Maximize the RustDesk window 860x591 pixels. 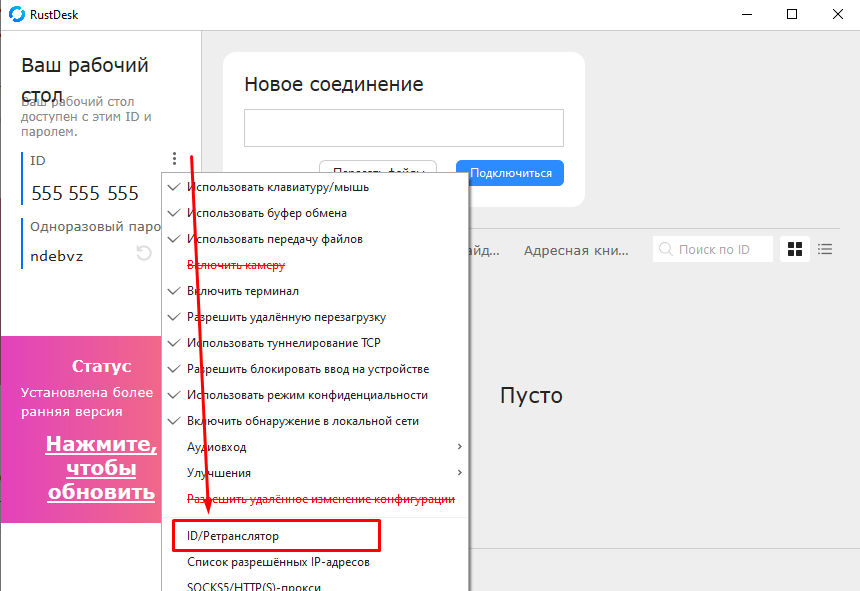point(792,14)
